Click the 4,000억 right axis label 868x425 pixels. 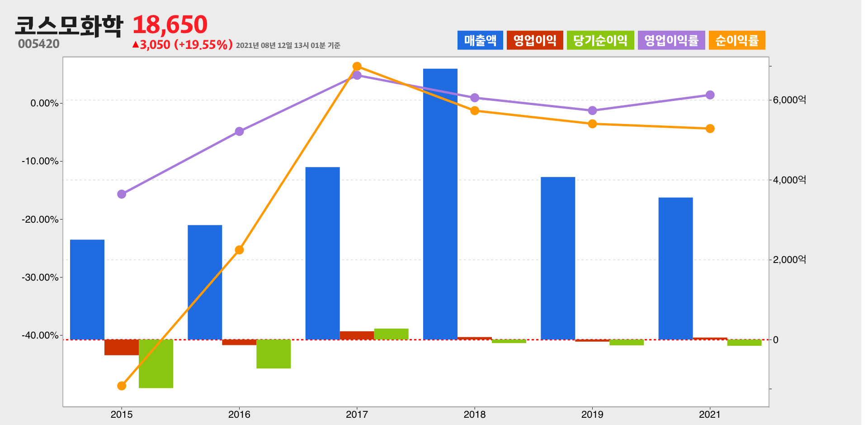tap(789, 180)
